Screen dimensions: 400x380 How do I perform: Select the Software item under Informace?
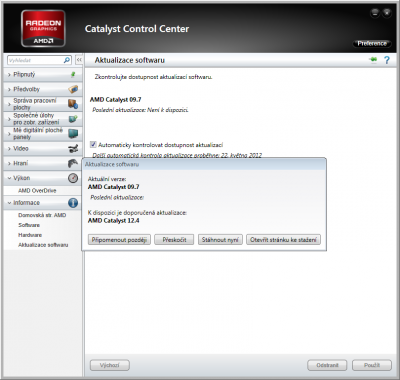[29, 225]
